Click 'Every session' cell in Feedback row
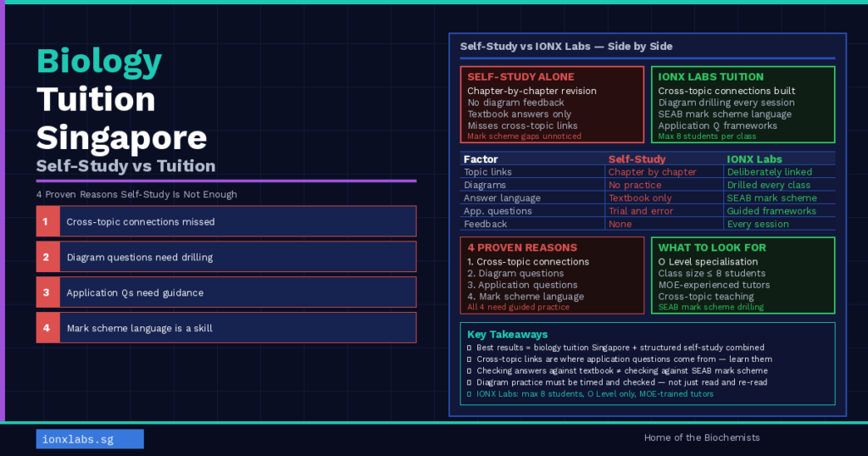 pos(758,224)
